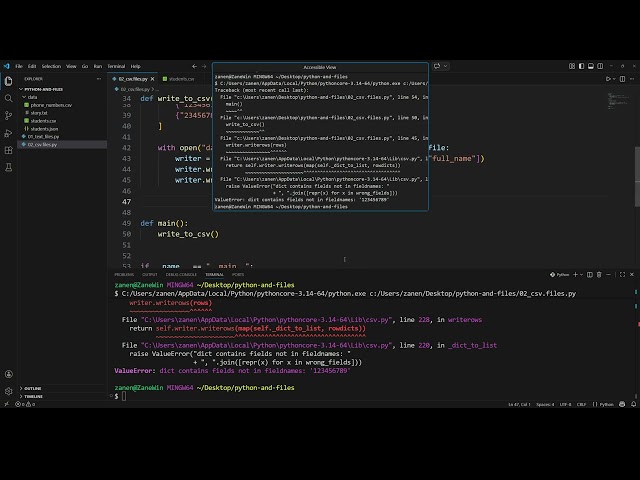Go forward with the right arrow

(204, 66)
